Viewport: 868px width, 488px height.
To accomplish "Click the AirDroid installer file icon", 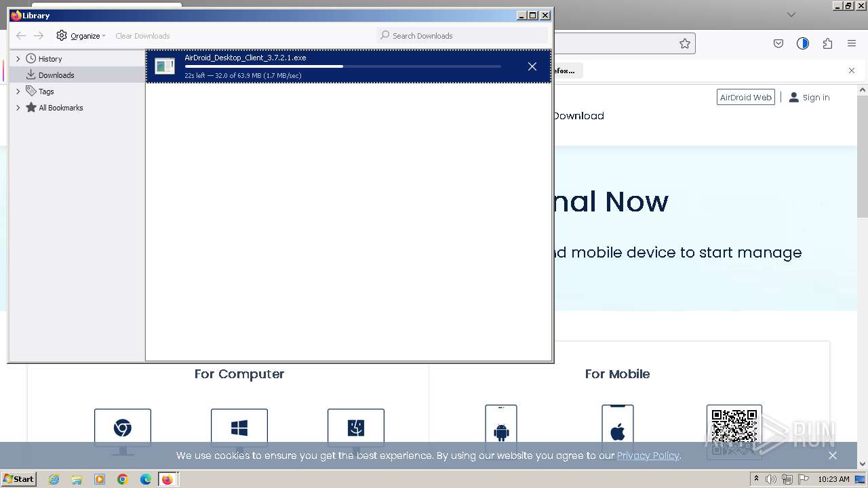I will coord(165,66).
